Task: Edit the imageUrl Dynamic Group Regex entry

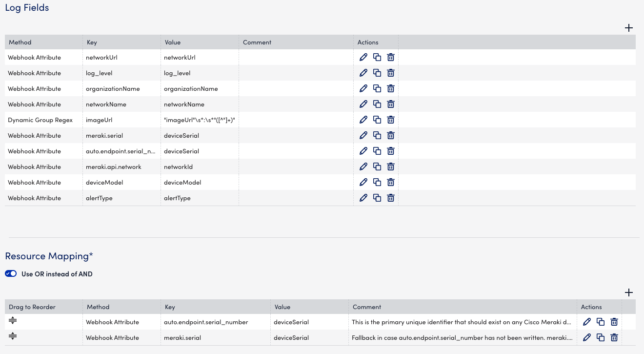Action: 363,120
